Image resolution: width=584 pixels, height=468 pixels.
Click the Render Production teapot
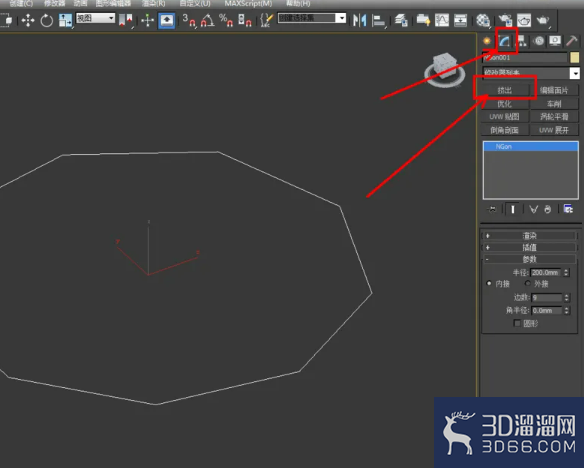(543, 20)
